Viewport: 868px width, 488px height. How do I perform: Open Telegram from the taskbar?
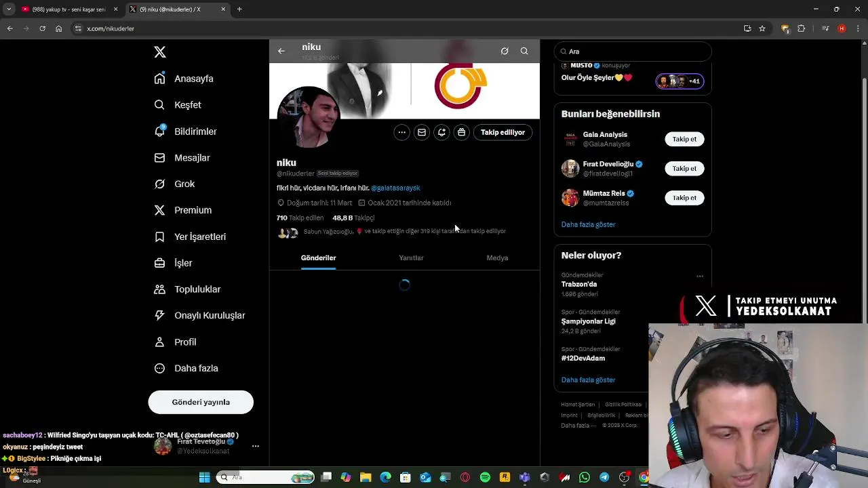point(604,477)
